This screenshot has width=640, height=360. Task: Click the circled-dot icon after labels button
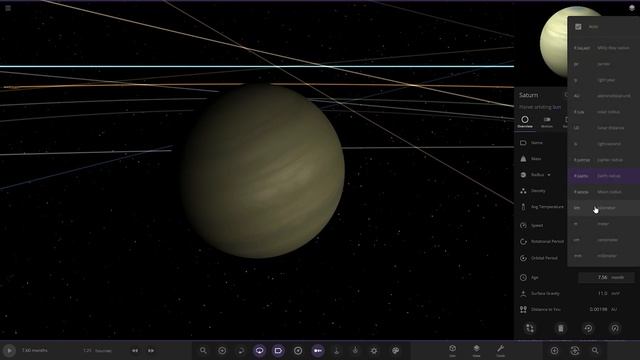click(x=298, y=350)
